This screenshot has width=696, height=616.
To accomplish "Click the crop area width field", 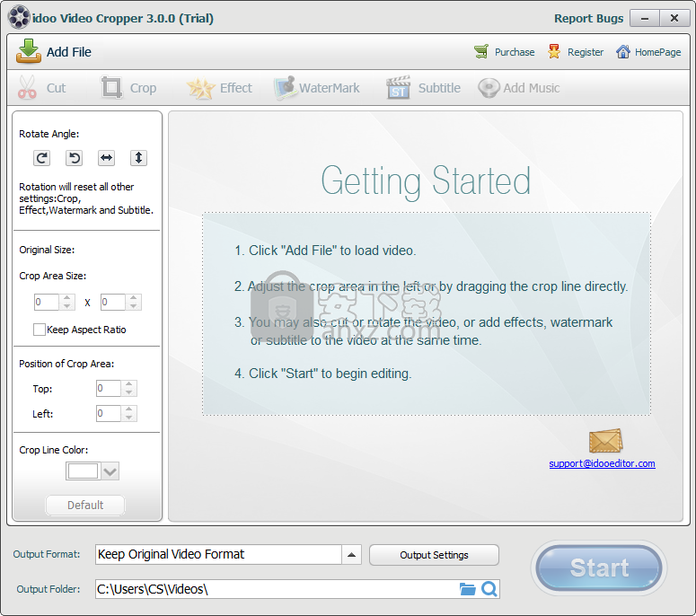I will (x=47, y=302).
